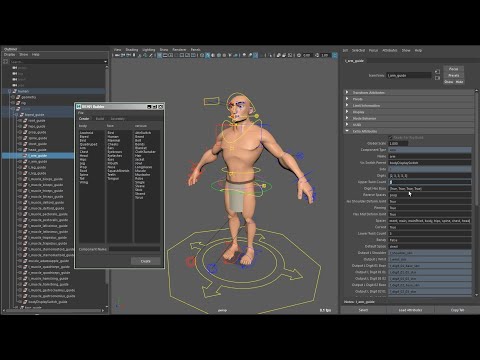This screenshot has height=360, width=480.
Task: Click the Outliner filter icon left of search
Action: point(5,62)
